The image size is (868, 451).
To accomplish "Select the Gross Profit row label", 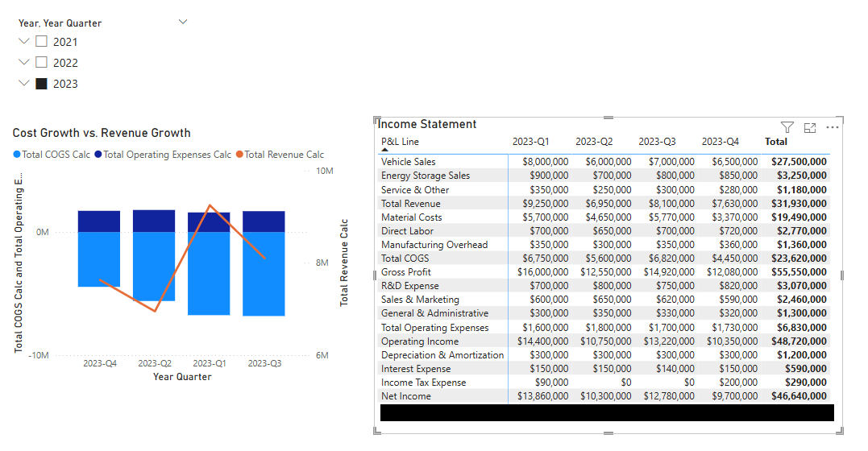I will [405, 272].
